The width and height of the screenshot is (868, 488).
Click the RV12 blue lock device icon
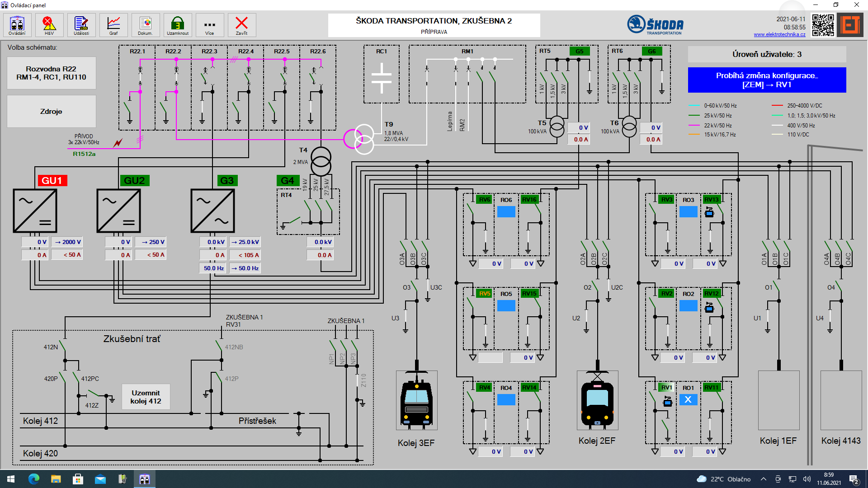pyautogui.click(x=709, y=308)
